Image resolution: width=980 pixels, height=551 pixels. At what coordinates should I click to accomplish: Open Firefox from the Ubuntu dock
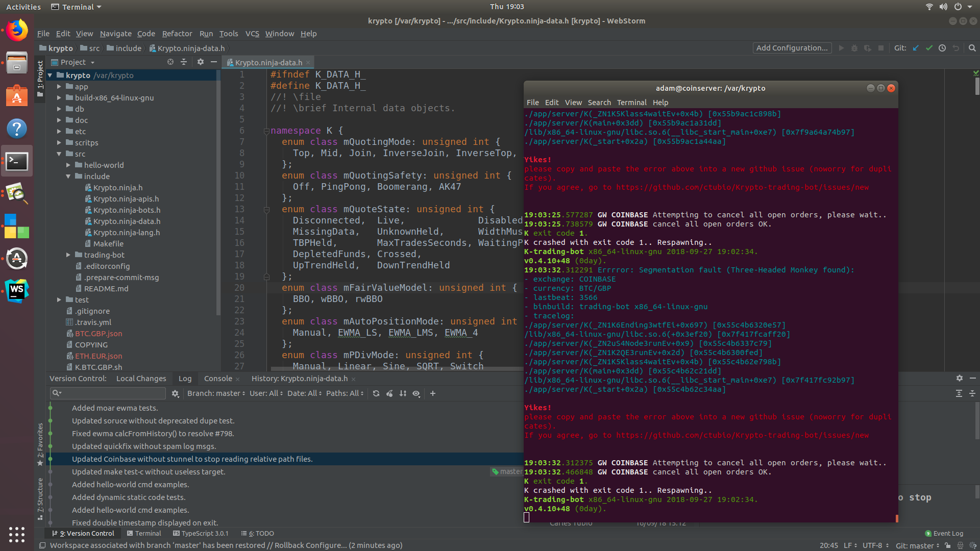tap(17, 31)
